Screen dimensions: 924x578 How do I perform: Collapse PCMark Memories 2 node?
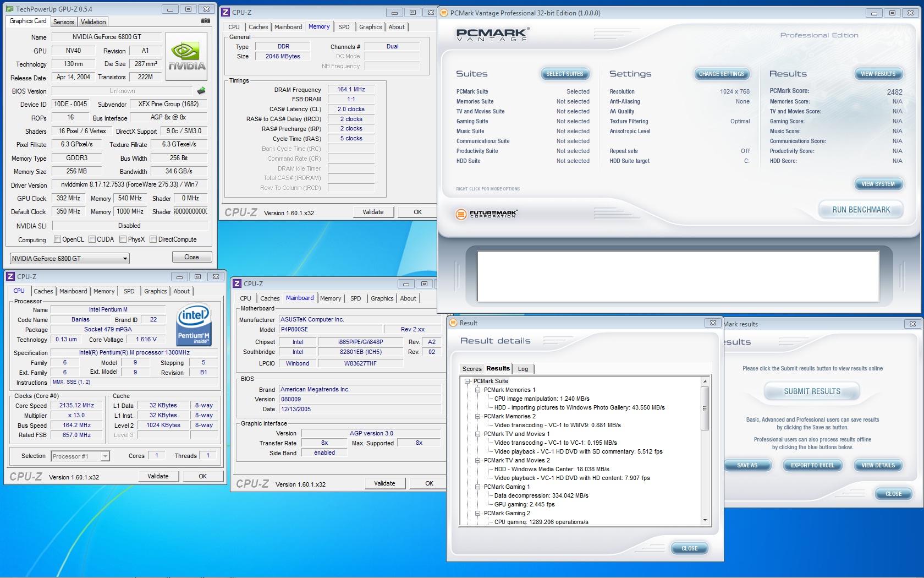477,416
